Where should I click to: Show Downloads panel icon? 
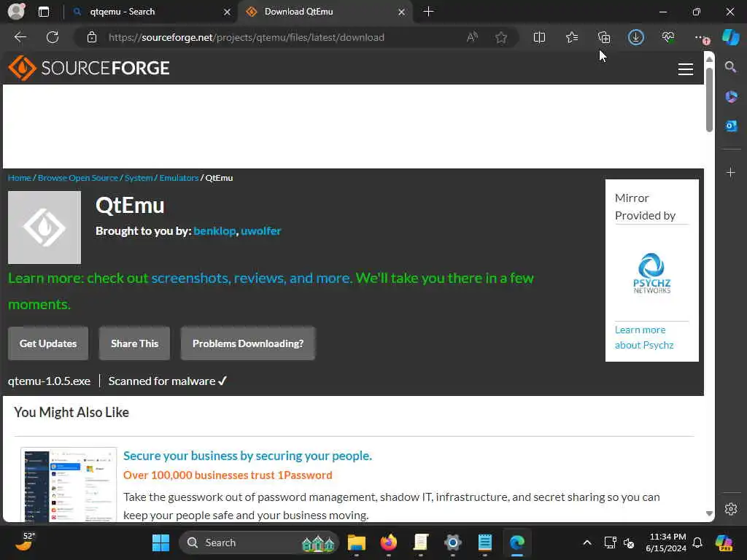(x=636, y=37)
